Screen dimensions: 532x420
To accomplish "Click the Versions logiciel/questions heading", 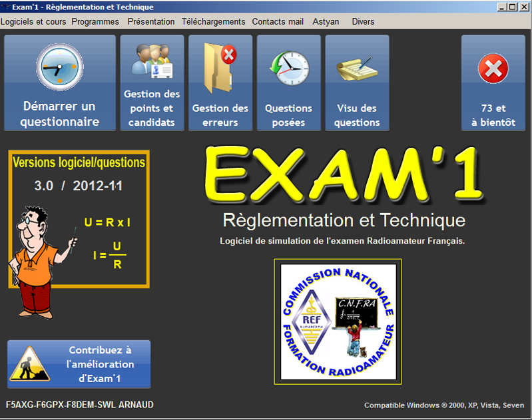I will 79,162.
